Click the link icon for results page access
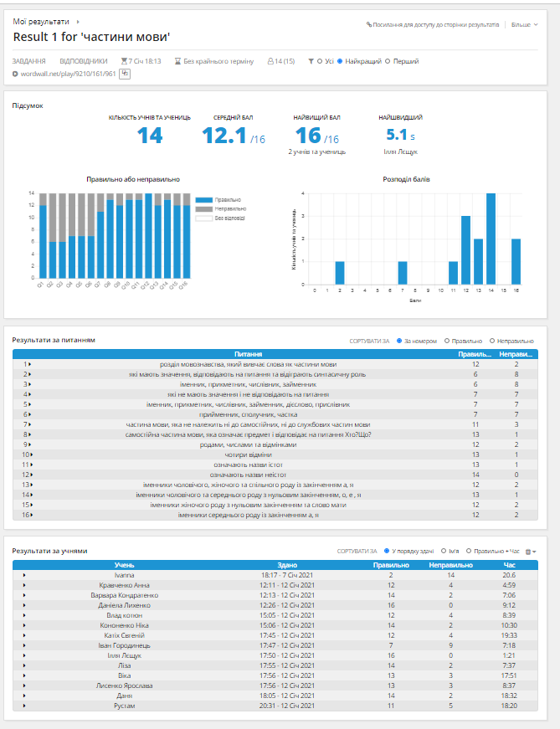Image resolution: width=560 pixels, height=729 pixels. pyautogui.click(x=369, y=24)
